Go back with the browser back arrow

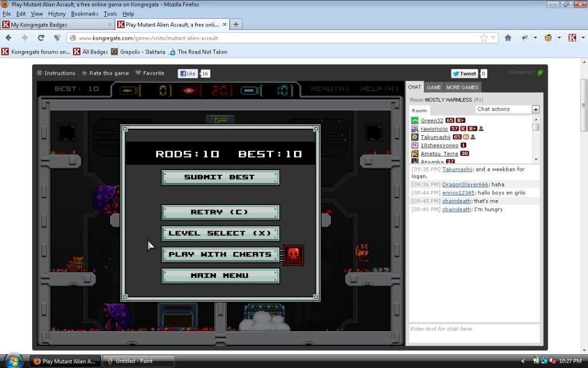[x=8, y=38]
